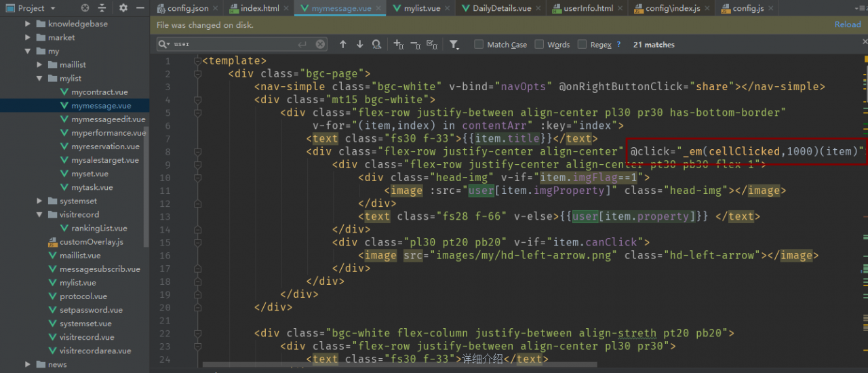Open customOverlay.js file
Viewport: 868px width, 373px height.
point(91,241)
